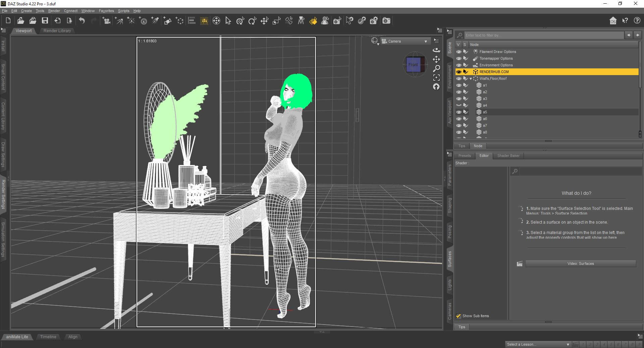Create a new camera

(x=106, y=21)
